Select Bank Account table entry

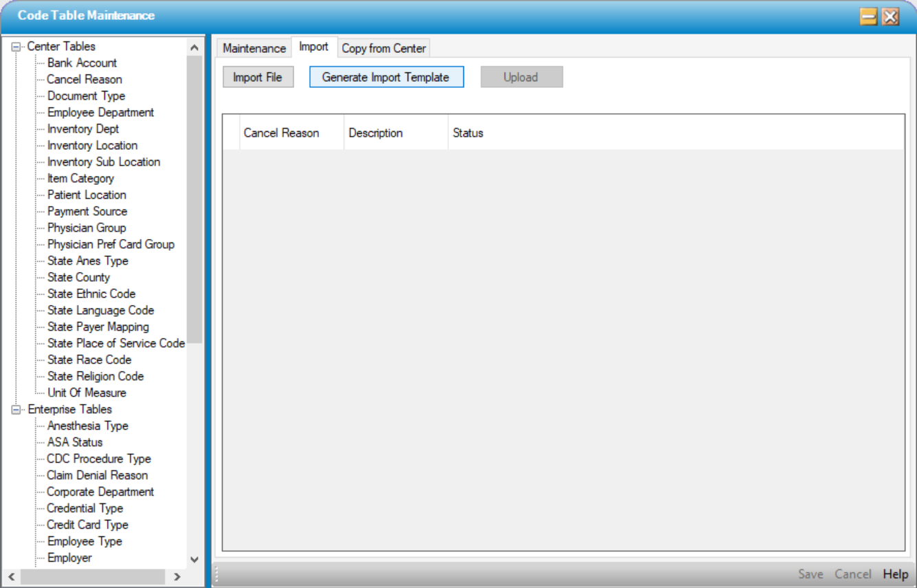coord(82,63)
